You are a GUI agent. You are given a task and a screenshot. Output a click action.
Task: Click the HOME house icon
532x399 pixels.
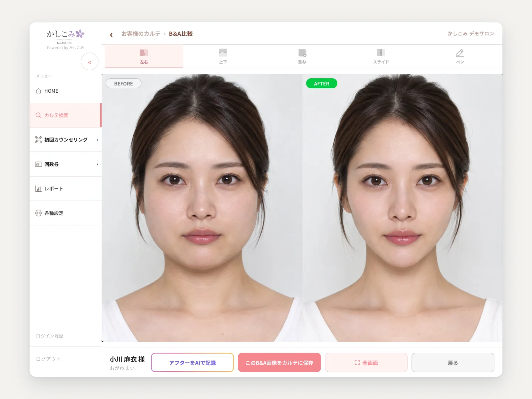click(38, 91)
